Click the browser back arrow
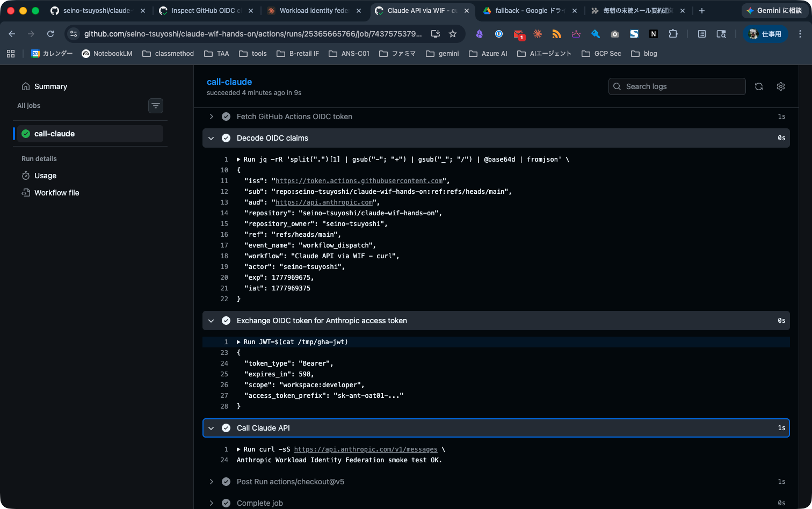 [x=12, y=34]
